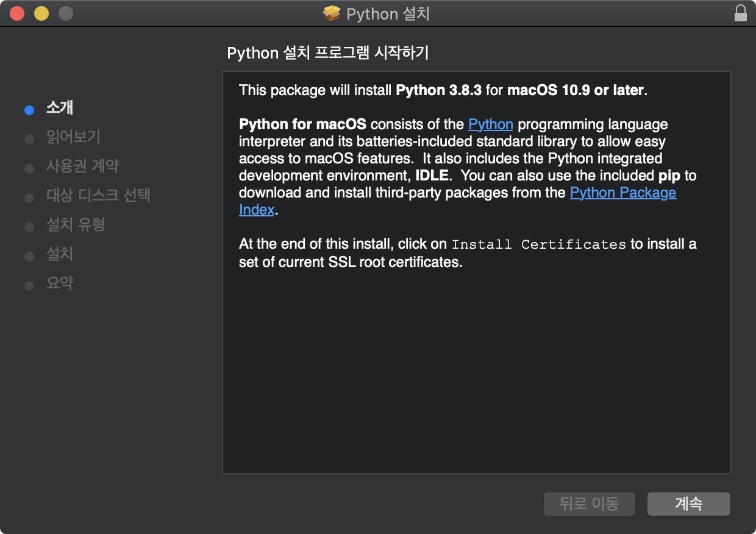Close the installer window with red button
This screenshot has width=756, height=534.
pyautogui.click(x=17, y=13)
